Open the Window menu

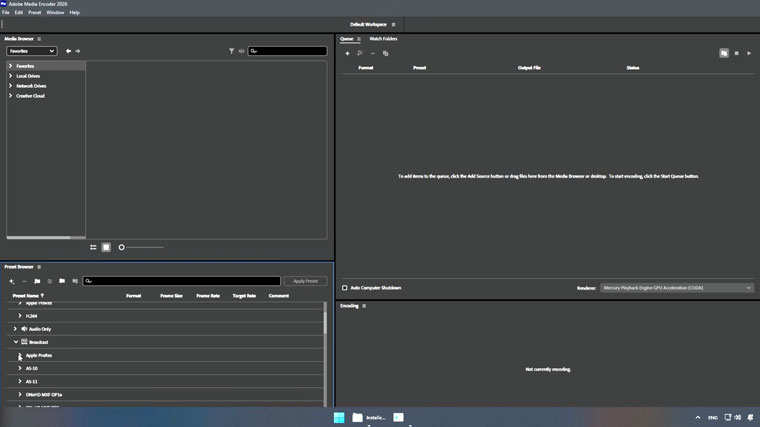pos(55,13)
